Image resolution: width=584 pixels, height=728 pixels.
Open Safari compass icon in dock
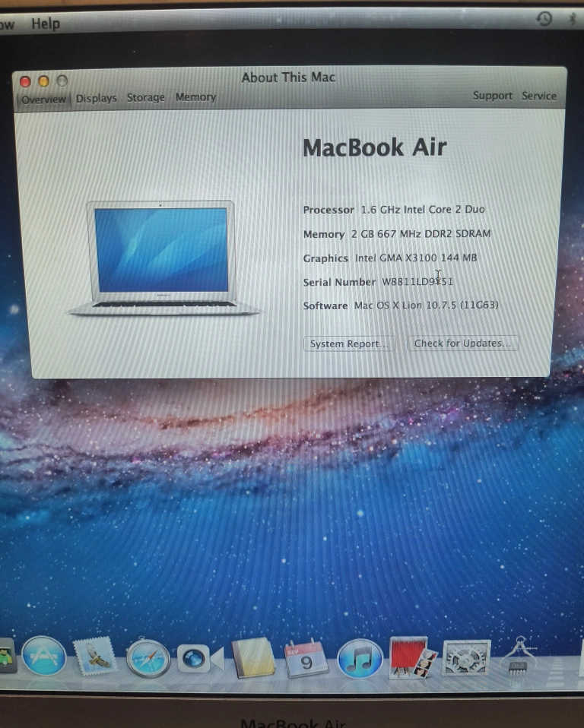click(148, 658)
